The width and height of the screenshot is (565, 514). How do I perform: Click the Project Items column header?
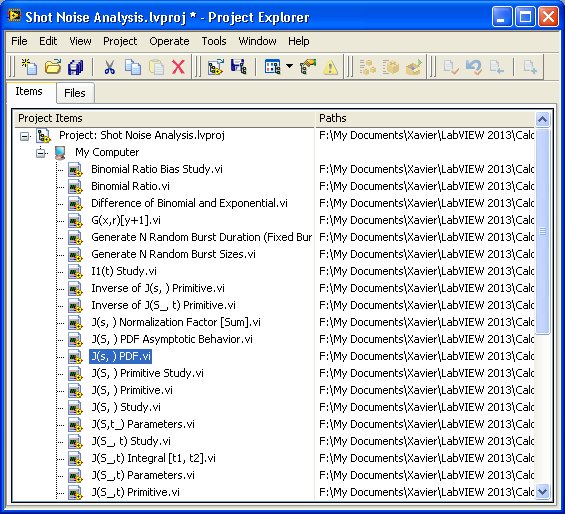[164, 118]
